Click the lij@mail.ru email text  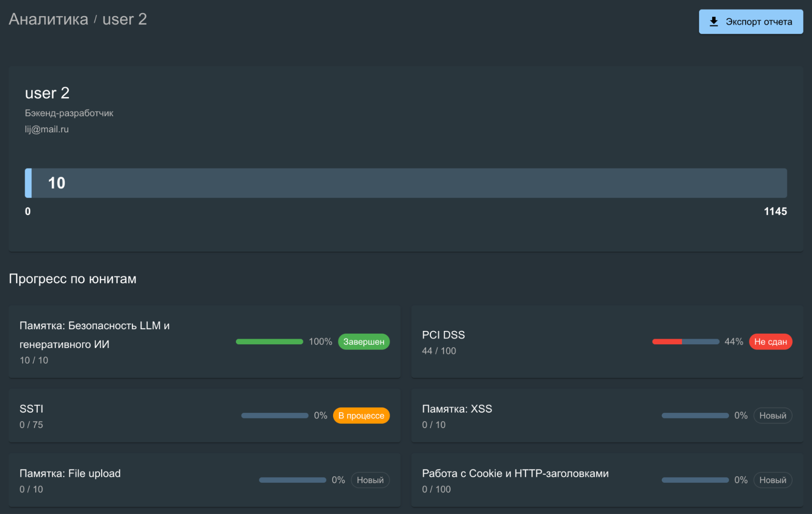point(47,129)
